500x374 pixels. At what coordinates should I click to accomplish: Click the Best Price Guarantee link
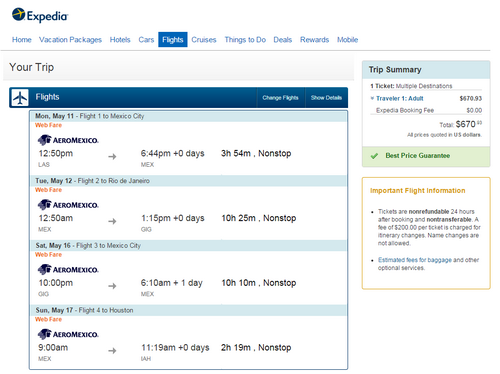tap(418, 156)
